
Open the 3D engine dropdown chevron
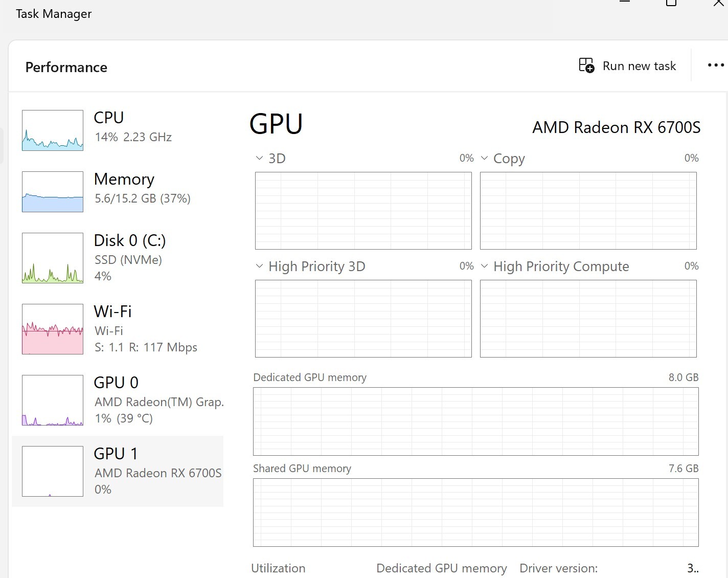259,158
